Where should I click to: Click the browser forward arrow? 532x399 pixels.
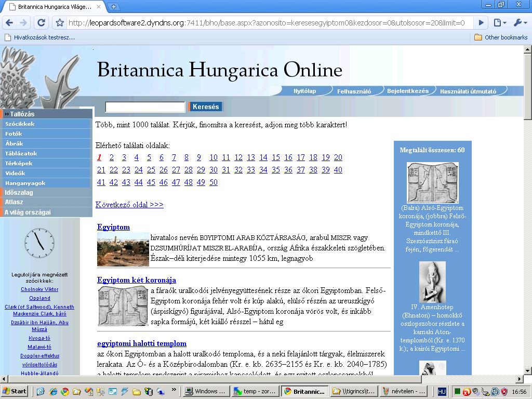(23, 23)
